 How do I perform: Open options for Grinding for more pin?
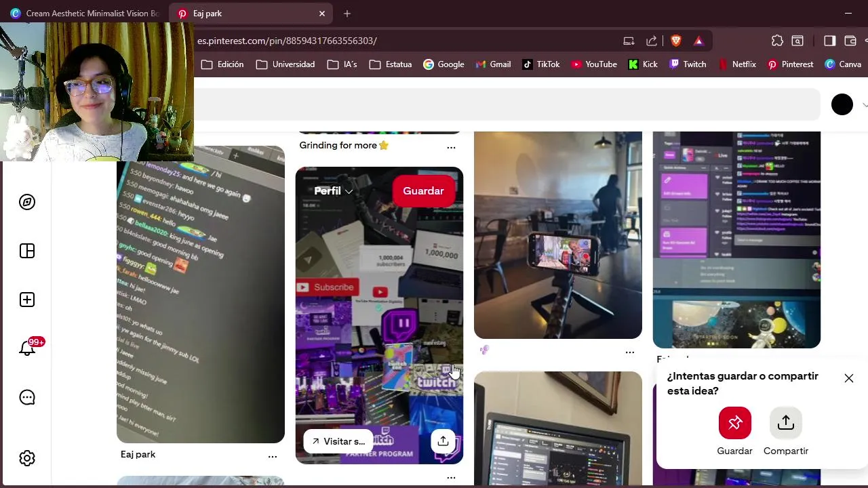point(451,147)
